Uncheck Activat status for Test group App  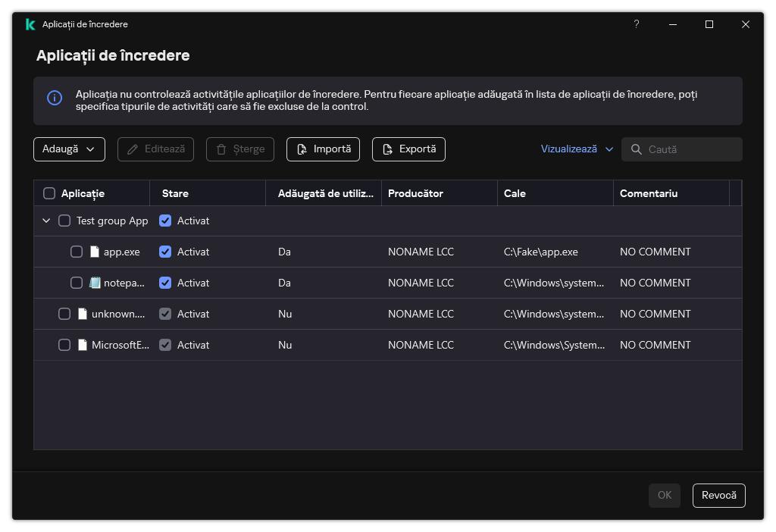165,221
